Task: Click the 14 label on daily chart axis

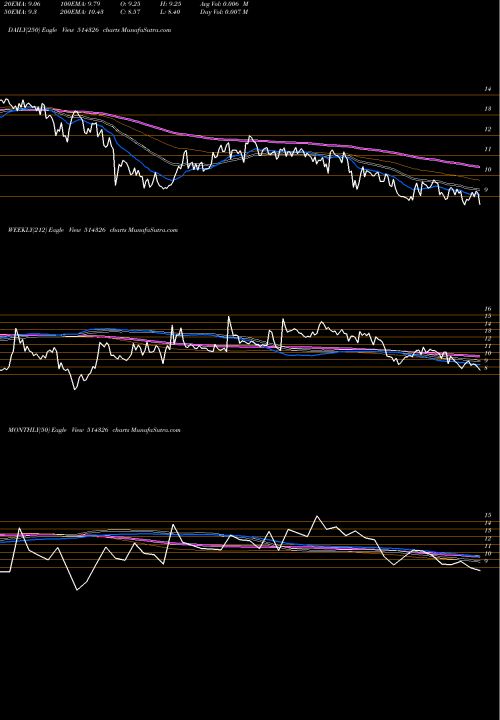Action: coord(488,89)
